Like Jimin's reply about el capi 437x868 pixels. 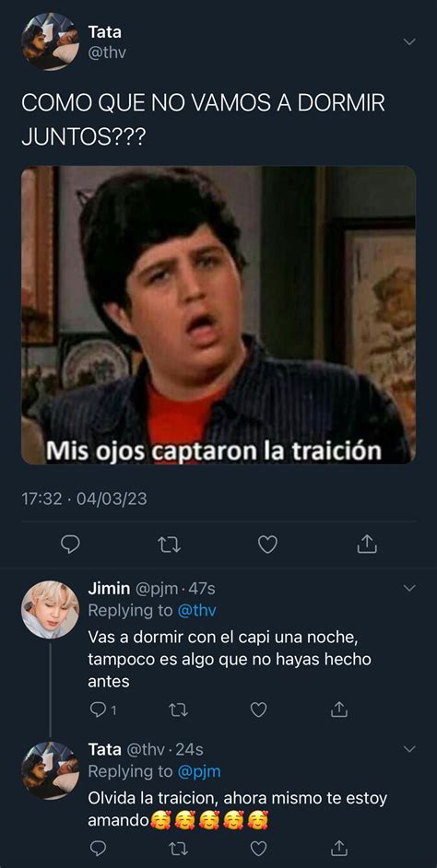(259, 710)
